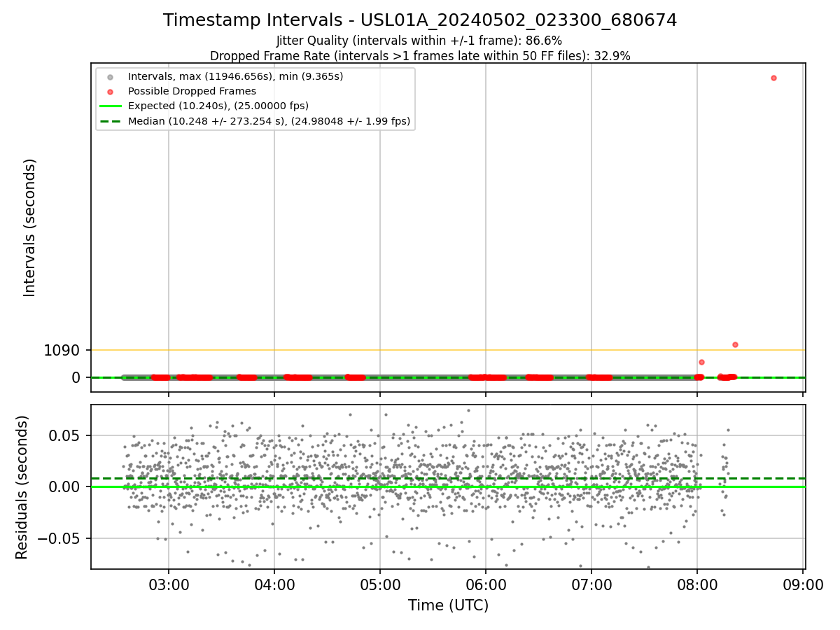Click the plot title 'Timestamp Intervals - USL01A_20240502_023300_680674'

(420, 20)
